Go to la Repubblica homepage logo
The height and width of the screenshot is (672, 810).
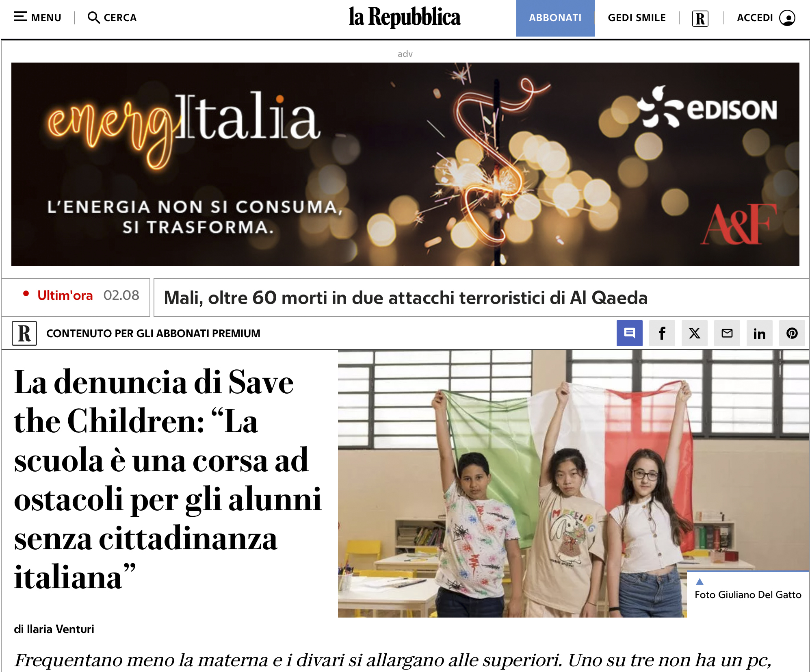click(x=405, y=17)
